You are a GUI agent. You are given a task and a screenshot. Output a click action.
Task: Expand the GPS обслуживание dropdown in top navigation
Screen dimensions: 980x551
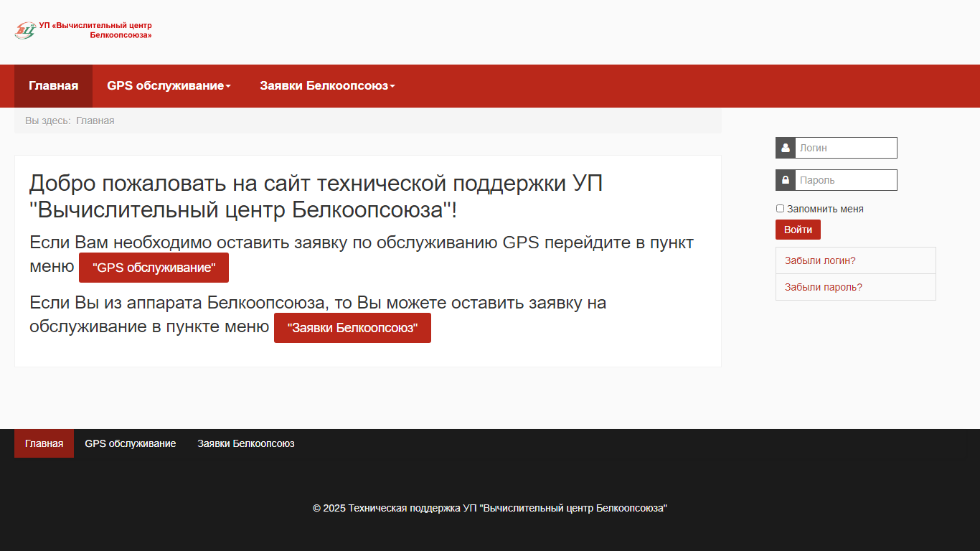click(169, 86)
